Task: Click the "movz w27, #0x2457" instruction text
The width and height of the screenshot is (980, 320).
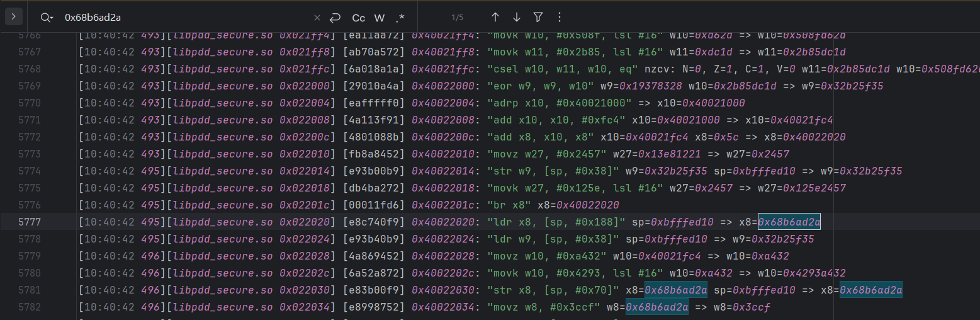Action: click(544, 154)
